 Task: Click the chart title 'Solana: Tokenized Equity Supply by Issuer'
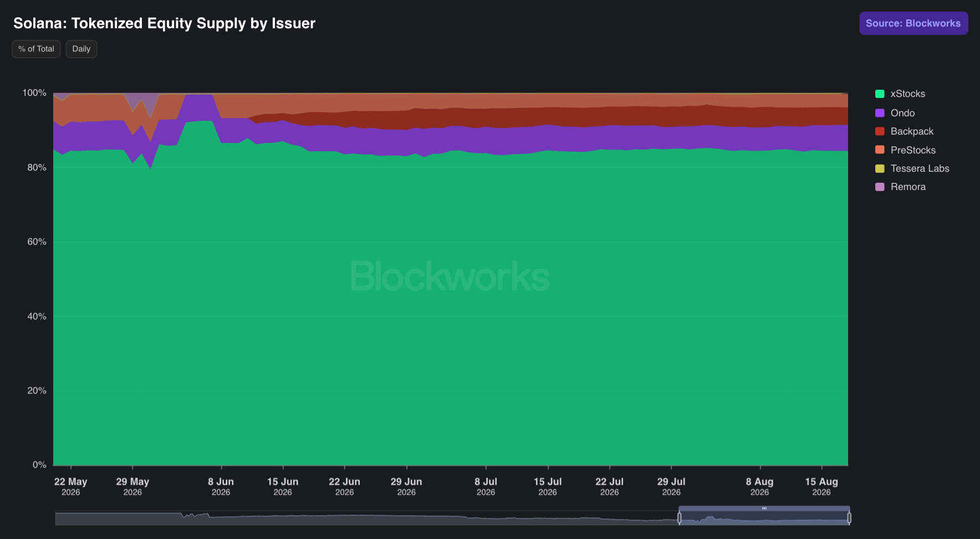pos(164,23)
